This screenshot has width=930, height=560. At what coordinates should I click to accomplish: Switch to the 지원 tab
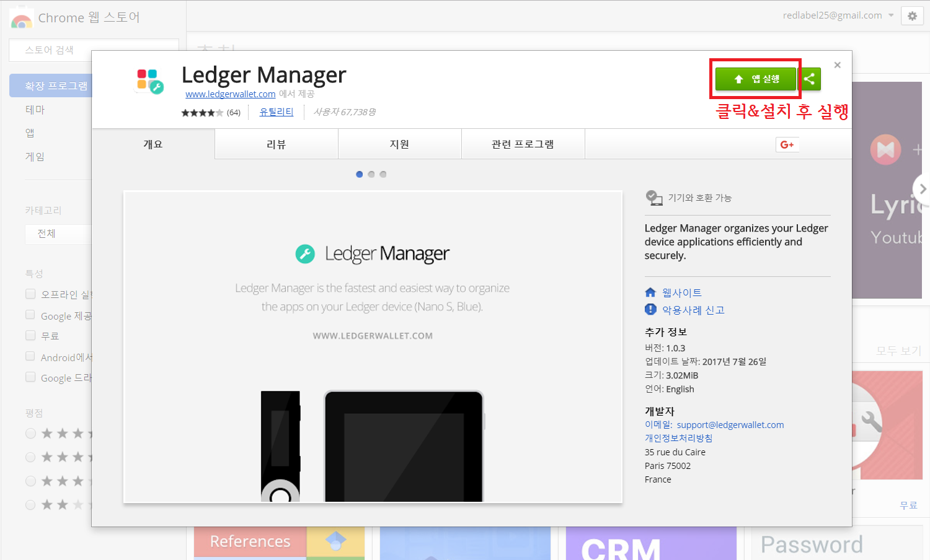(400, 144)
